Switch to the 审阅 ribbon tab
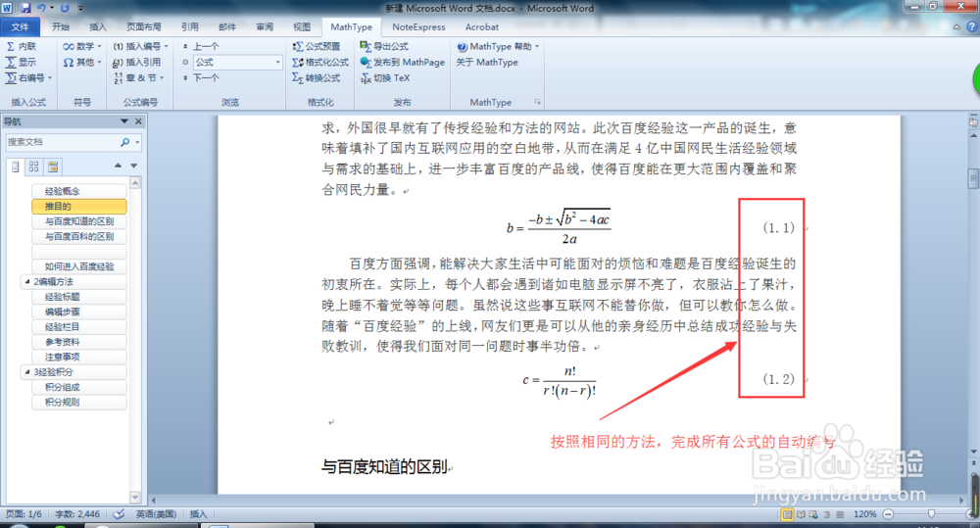Viewport: 980px width, 528px height. [x=265, y=26]
